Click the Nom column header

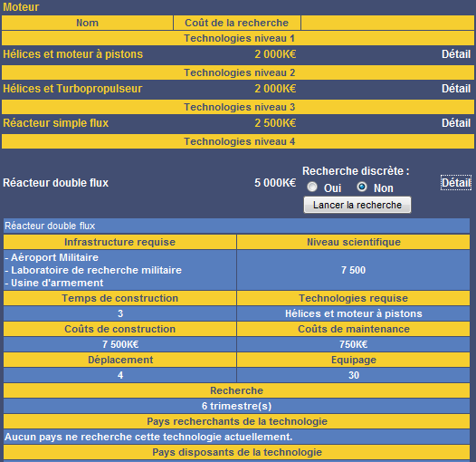88,23
